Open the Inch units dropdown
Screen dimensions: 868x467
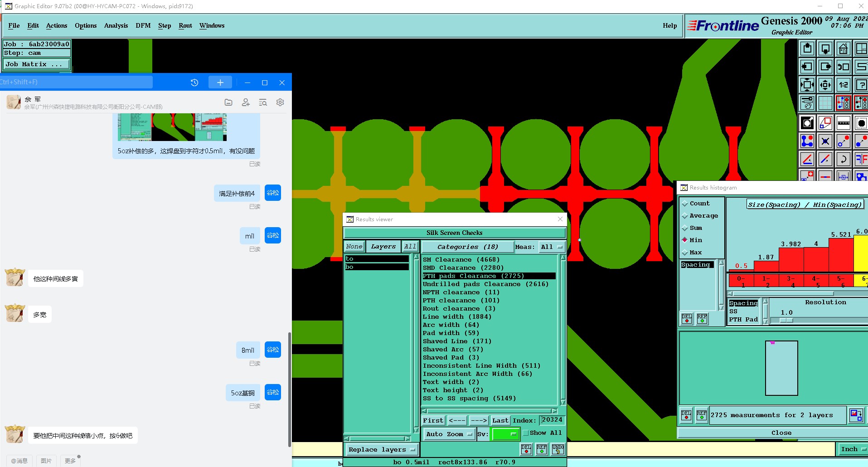coord(852,449)
